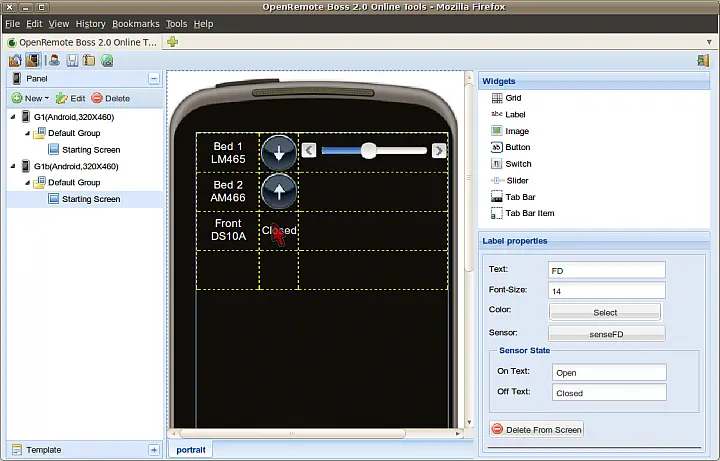Image resolution: width=720 pixels, height=461 pixels.
Task: Open the File menu
Action: coord(12,24)
